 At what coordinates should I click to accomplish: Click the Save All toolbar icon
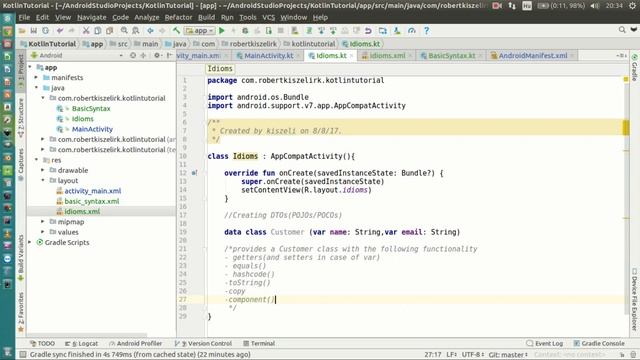(x=33, y=31)
